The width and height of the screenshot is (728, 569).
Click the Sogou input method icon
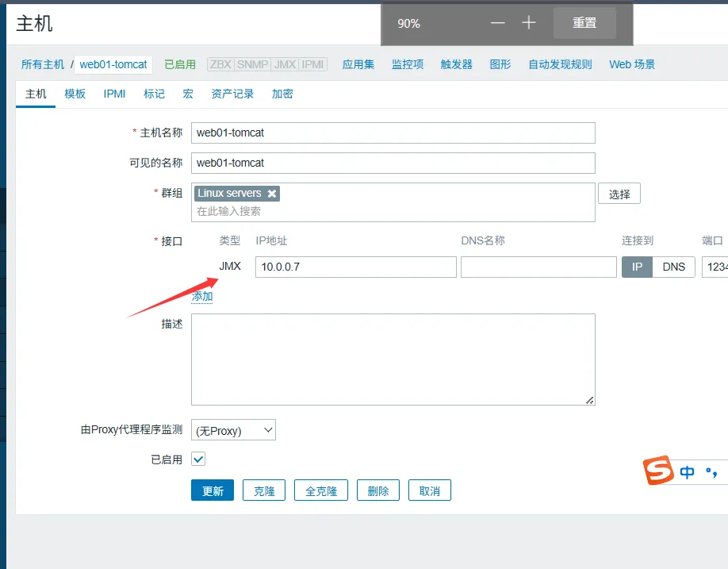point(658,471)
